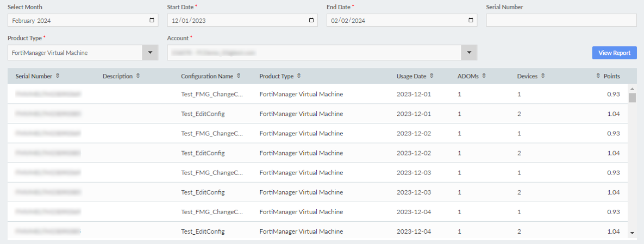This screenshot has height=244, width=644.
Task: Sort by Devices column icon
Action: pyautogui.click(x=543, y=76)
